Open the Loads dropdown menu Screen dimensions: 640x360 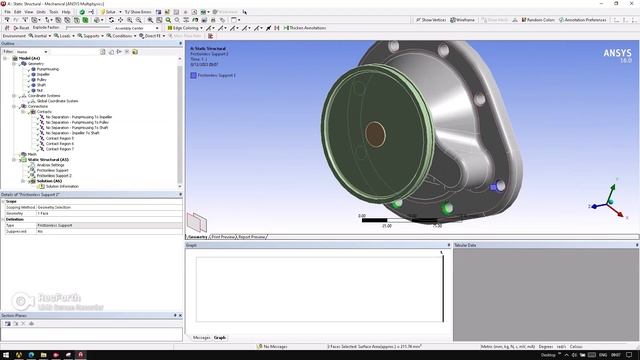pyautogui.click(x=64, y=36)
